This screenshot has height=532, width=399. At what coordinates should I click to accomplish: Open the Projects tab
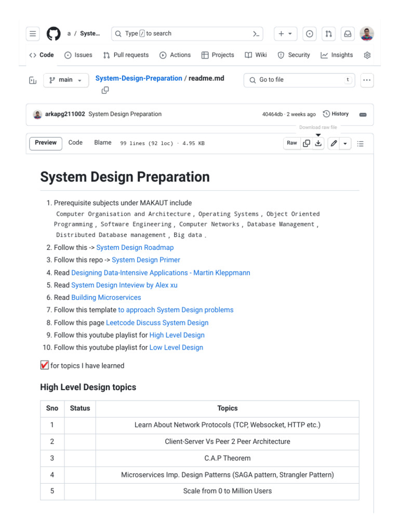[218, 55]
